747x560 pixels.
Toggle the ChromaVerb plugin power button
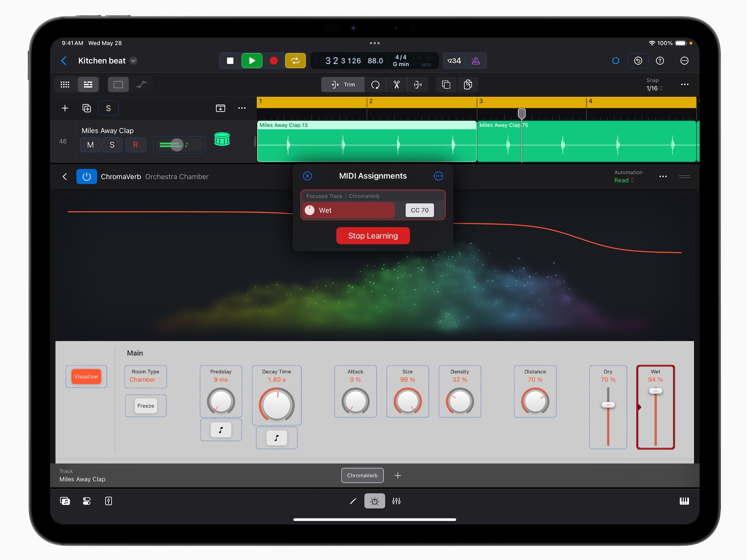coord(86,176)
